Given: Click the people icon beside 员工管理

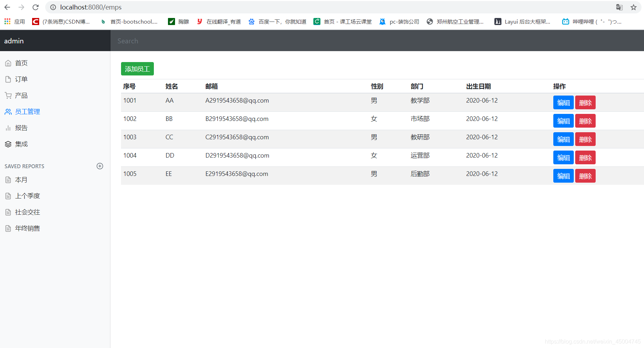Looking at the screenshot, I should click(x=8, y=111).
